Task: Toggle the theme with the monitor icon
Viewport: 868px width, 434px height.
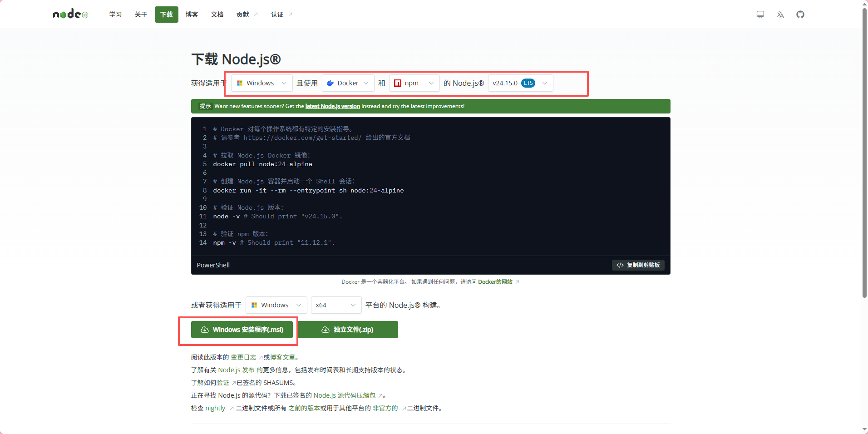Action: [x=760, y=15]
